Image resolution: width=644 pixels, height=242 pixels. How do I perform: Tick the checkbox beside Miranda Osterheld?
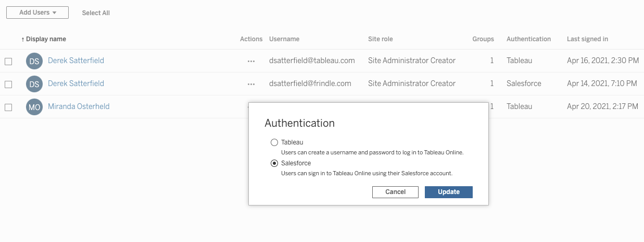(8, 107)
